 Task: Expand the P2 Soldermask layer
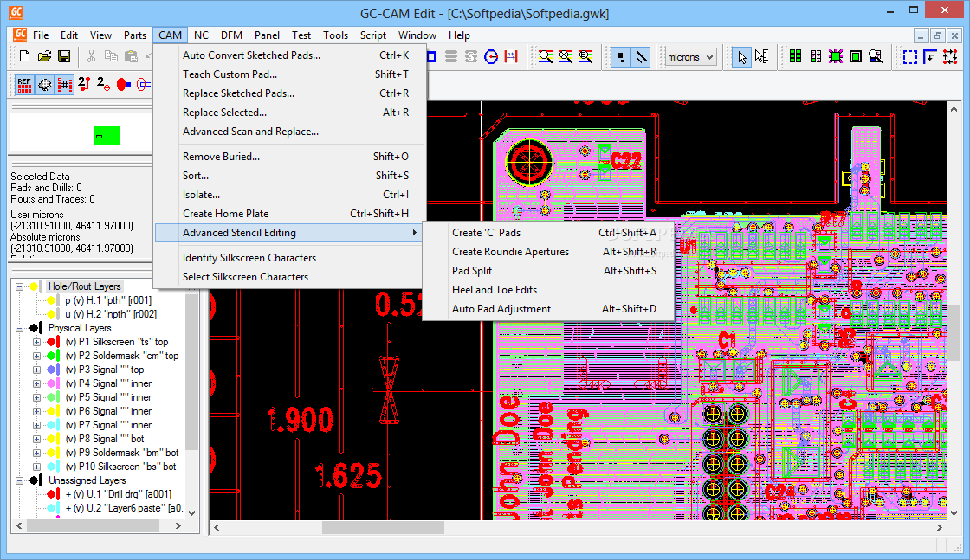point(36,356)
